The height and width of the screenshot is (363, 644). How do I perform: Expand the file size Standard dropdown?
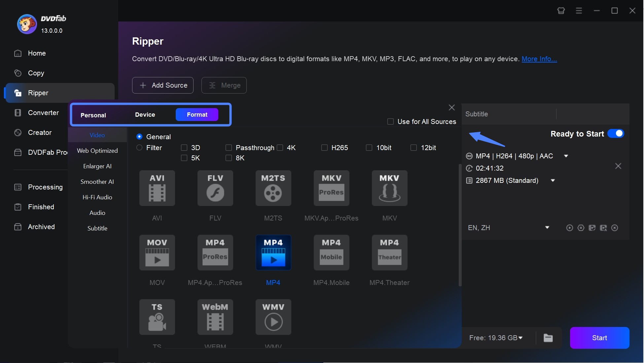552,180
